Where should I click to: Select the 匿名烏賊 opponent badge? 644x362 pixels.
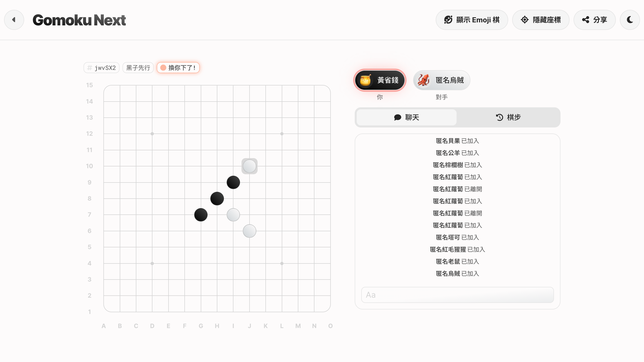[x=442, y=80]
